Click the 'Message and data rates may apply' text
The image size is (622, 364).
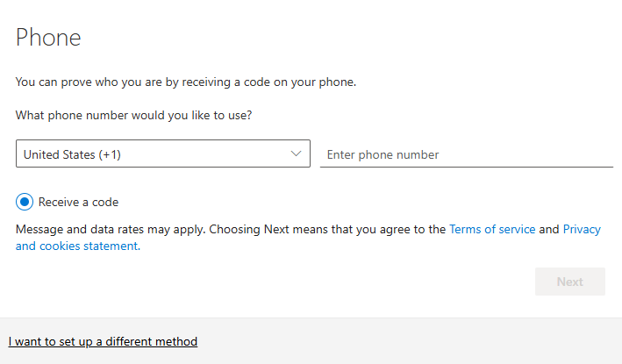pyautogui.click(x=111, y=229)
